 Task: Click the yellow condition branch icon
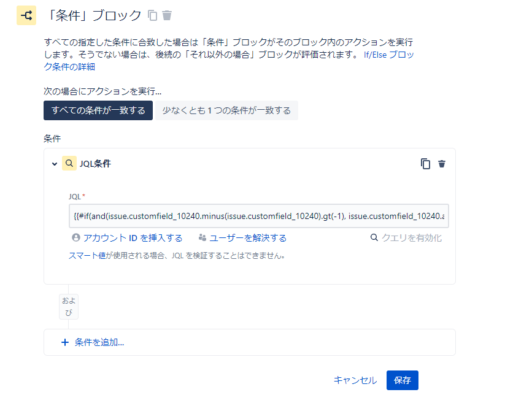[x=26, y=15]
